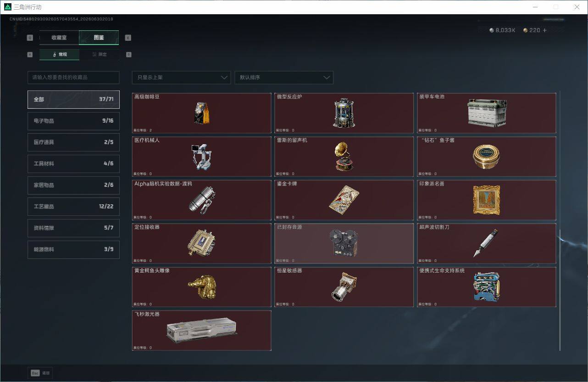Select the 已封存音源 tape recorder item
The height and width of the screenshot is (382, 588).
[x=344, y=243]
